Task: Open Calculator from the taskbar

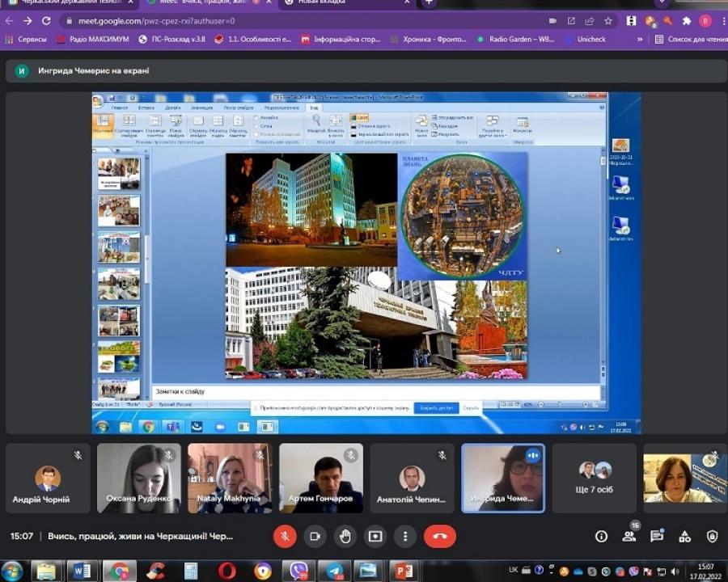Action: tap(190, 571)
